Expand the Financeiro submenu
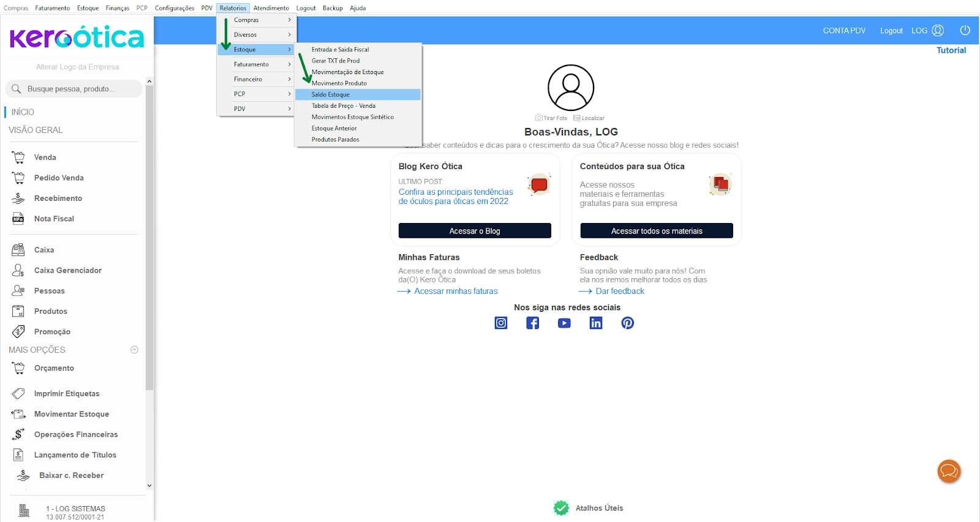 pyautogui.click(x=257, y=79)
